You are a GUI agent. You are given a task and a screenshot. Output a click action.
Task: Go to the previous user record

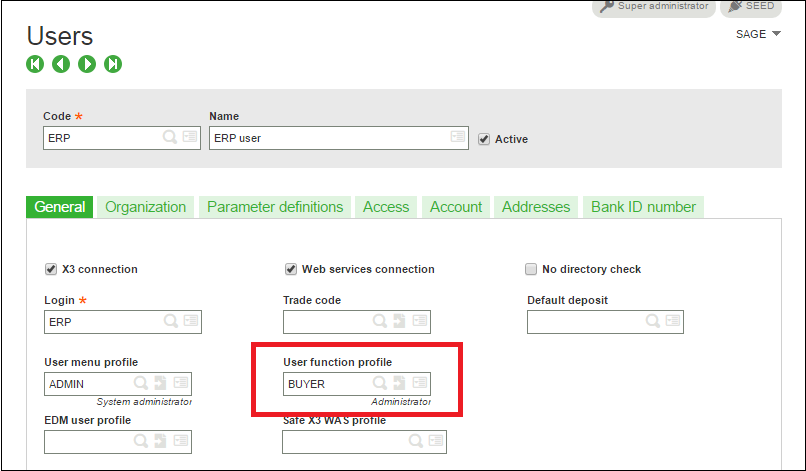(61, 64)
